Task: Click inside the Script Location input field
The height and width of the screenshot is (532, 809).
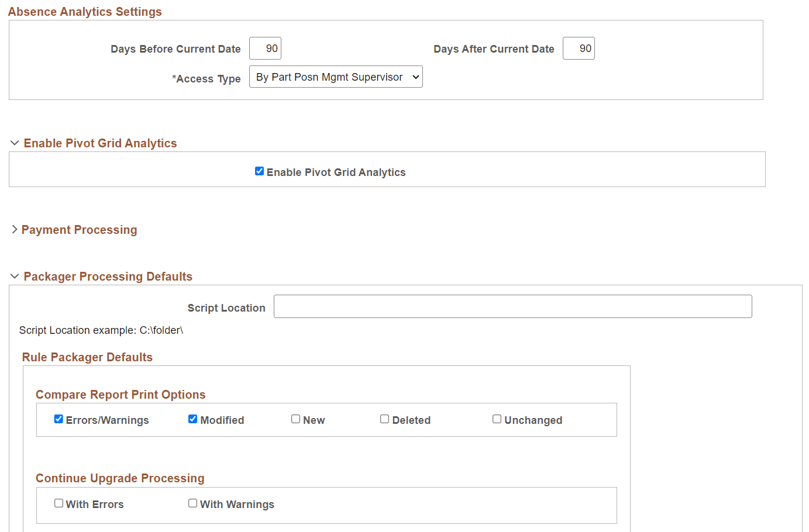Action: pyautogui.click(x=512, y=306)
